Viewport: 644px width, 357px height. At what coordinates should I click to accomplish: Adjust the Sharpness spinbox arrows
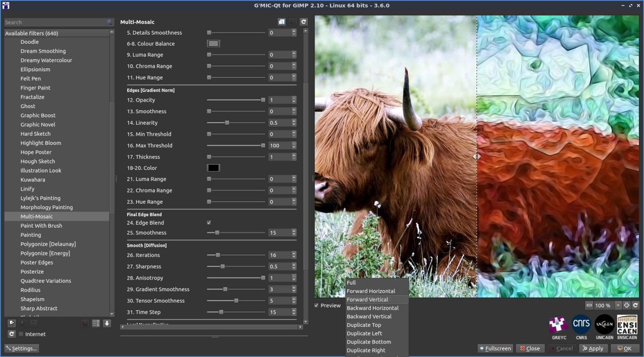(294, 266)
